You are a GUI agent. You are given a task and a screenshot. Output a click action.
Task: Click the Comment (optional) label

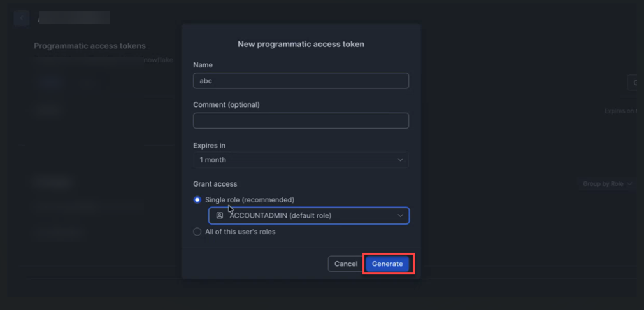[x=226, y=104]
